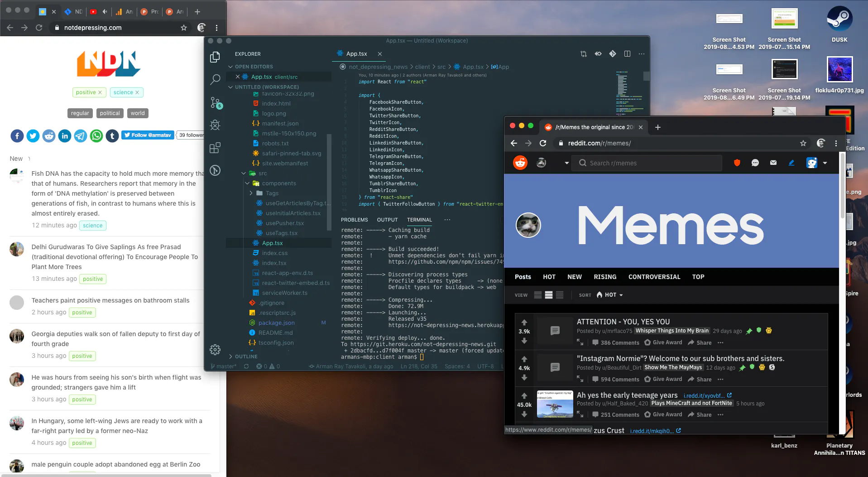Share to LinkedIn on notdepressing.com
The width and height of the screenshot is (868, 477).
[65, 135]
